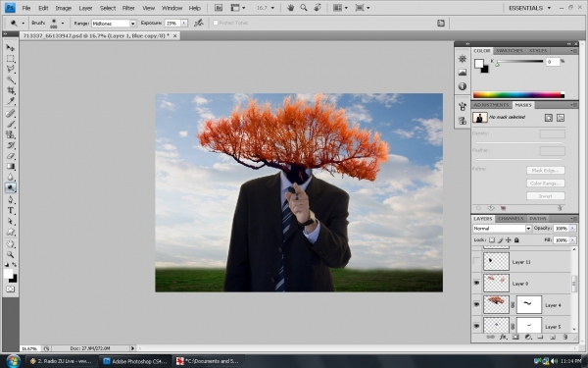The width and height of the screenshot is (588, 368).
Task: Select the History Brush tool
Action: [10, 145]
